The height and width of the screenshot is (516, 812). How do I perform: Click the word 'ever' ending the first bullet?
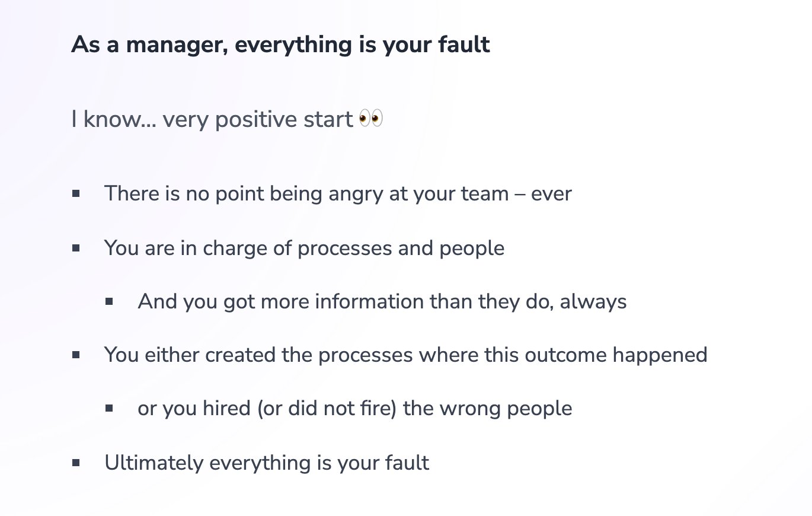coord(551,195)
